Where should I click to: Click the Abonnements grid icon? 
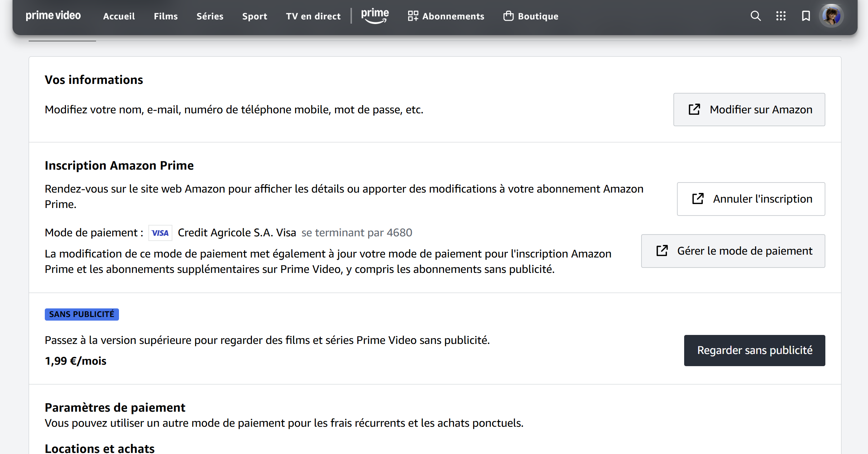point(413,16)
